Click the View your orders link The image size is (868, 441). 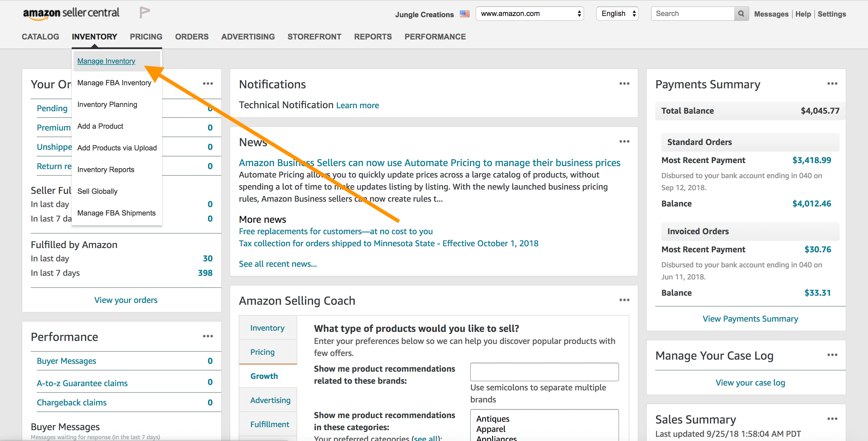pos(126,300)
